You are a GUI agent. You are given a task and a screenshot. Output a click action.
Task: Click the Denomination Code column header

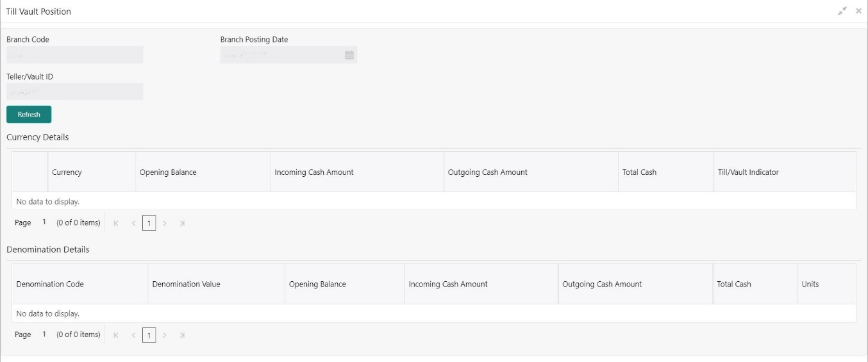pos(50,284)
